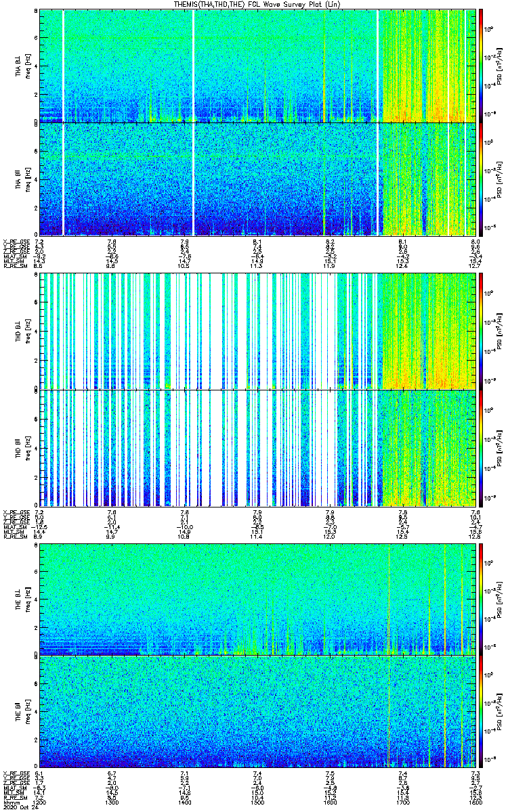Click the PSD [nT²/Hz] label beside THE B-parallel
The width and height of the screenshot is (508, 812).
(x=500, y=712)
